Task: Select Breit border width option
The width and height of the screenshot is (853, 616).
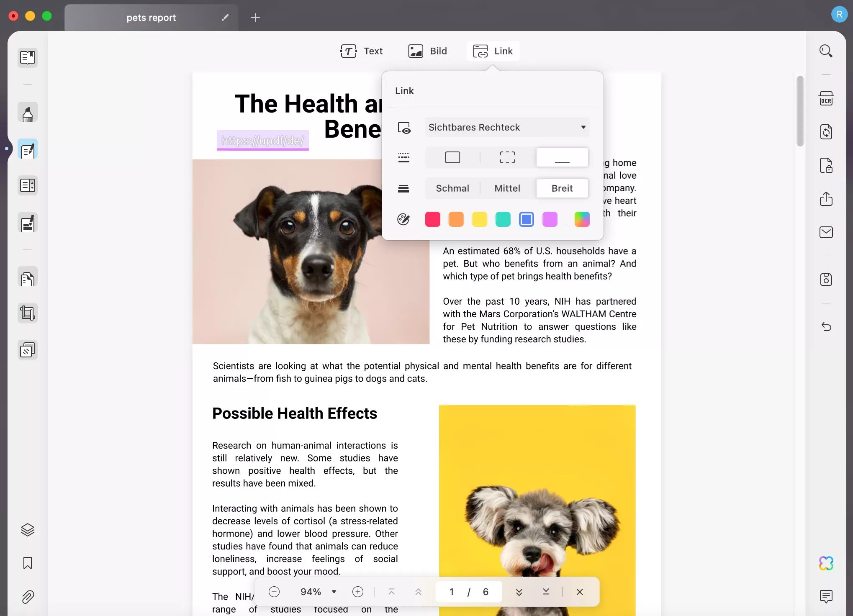Action: [562, 188]
